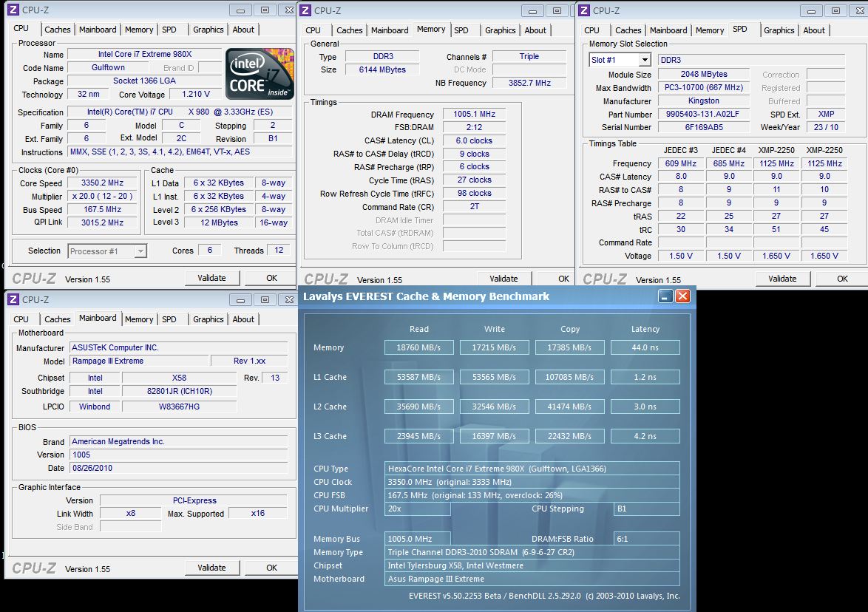Minimize the CPU-Z CPU tab window

point(240,10)
